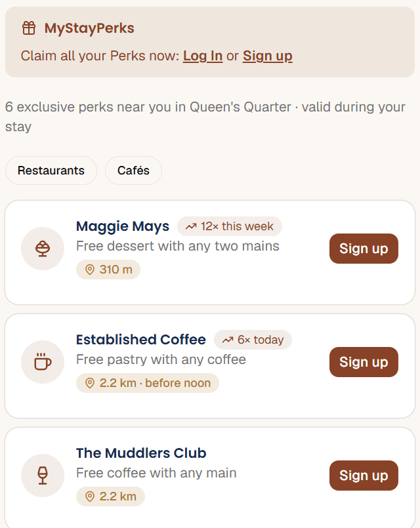Open the Log In link
This screenshot has height=528, width=420.
click(x=203, y=56)
